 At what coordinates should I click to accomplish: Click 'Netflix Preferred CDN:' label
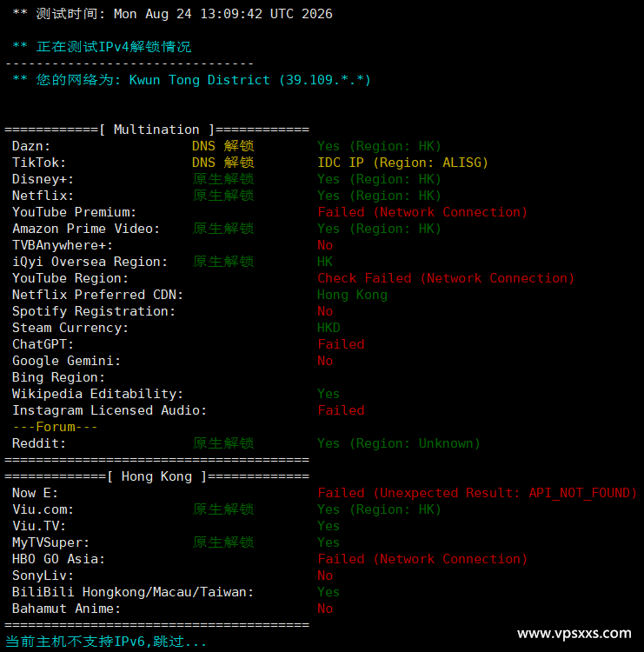point(97,295)
